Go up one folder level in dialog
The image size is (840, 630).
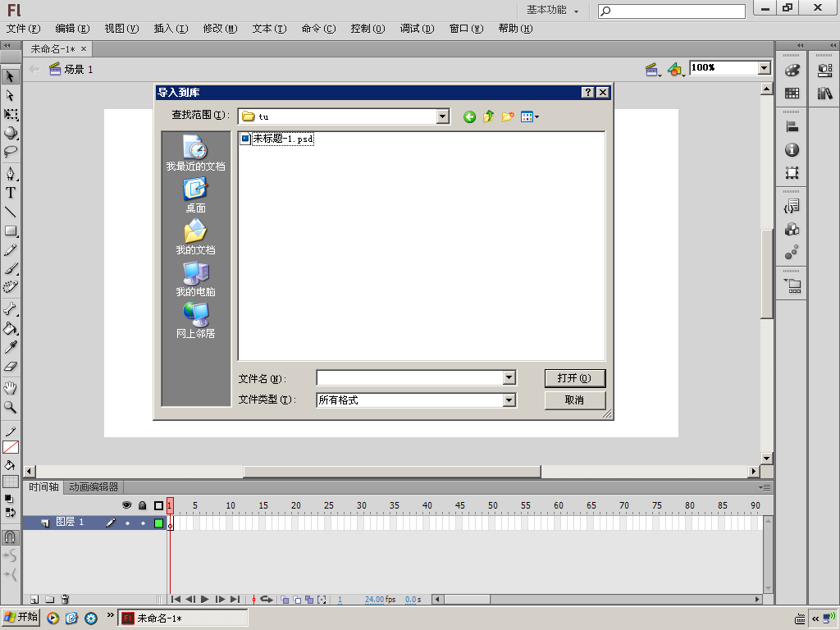[x=489, y=116]
